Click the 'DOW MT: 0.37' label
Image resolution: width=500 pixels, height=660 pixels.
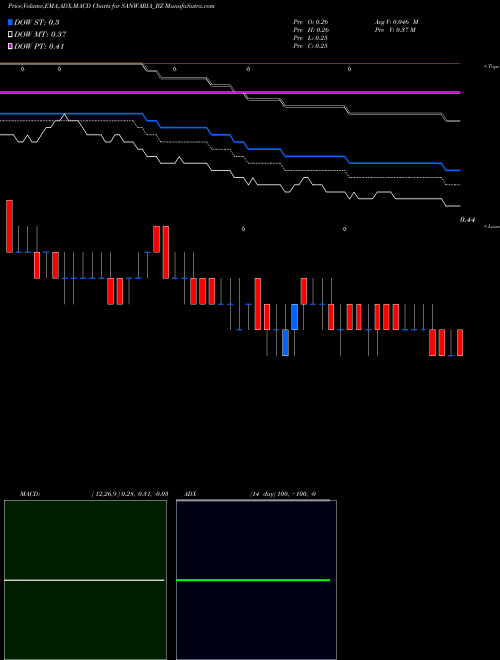pos(40,35)
